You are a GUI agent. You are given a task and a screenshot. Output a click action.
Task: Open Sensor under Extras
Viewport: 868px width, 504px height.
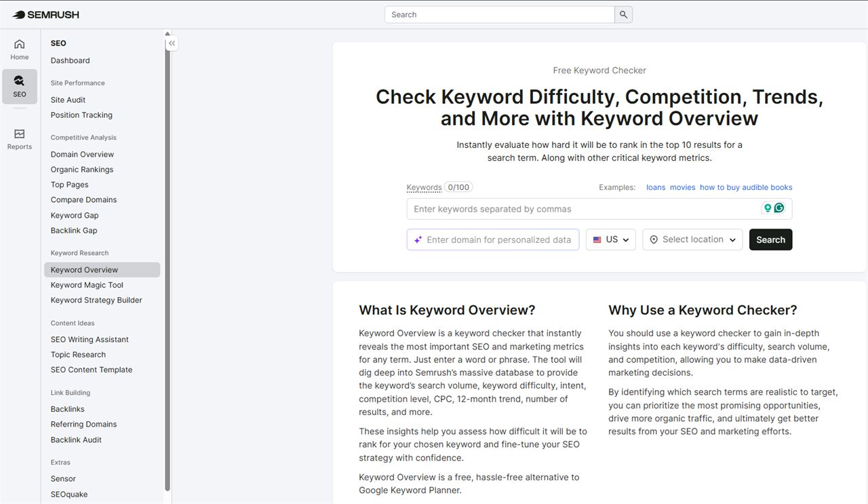click(x=63, y=479)
